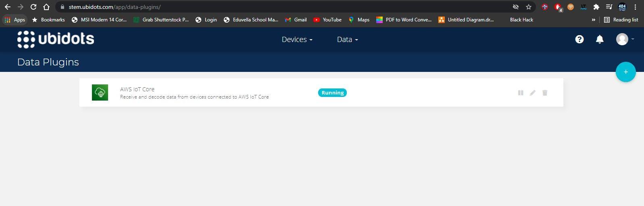Add a new data plugin
644x206 pixels.
pyautogui.click(x=626, y=72)
